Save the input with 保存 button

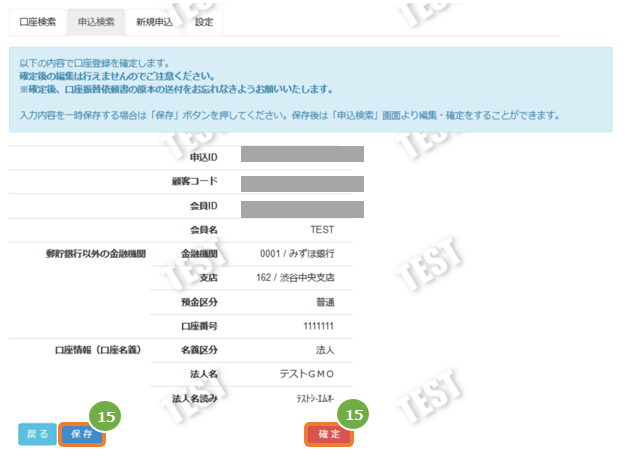coord(82,434)
